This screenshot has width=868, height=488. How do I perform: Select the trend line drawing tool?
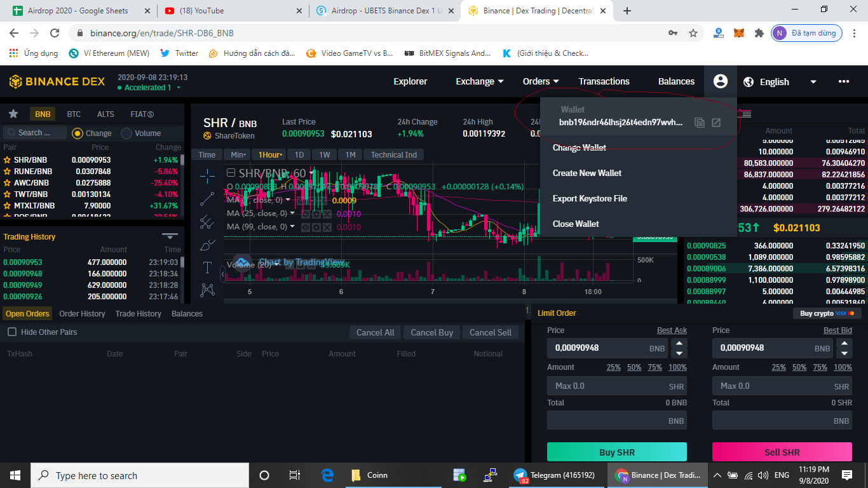(207, 199)
